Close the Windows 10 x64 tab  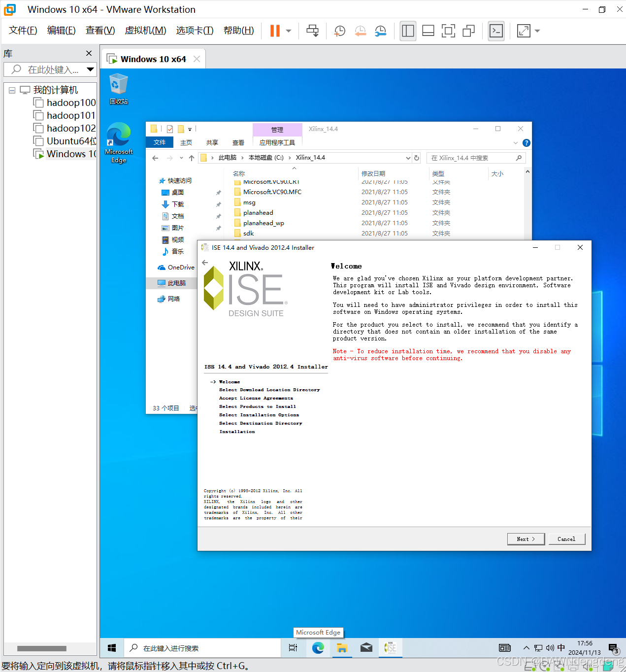click(x=197, y=59)
